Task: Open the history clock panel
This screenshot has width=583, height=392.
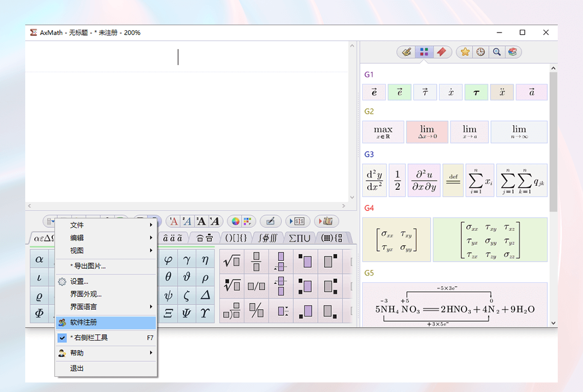Action: coord(480,52)
